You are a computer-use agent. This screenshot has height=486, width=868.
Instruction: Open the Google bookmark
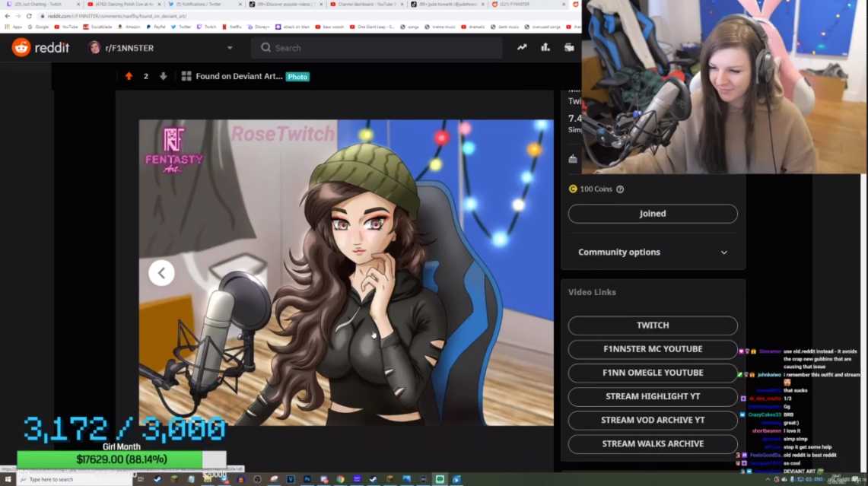tap(38, 27)
